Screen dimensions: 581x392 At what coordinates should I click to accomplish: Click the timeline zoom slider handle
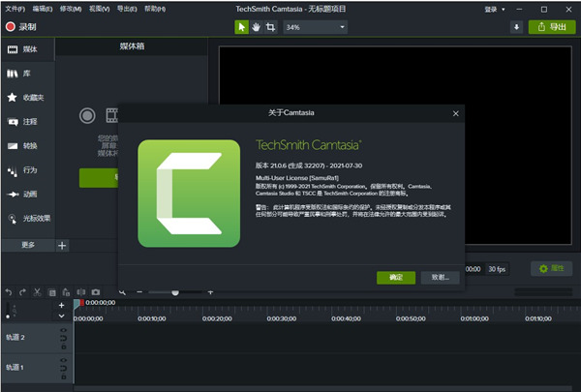(175, 292)
